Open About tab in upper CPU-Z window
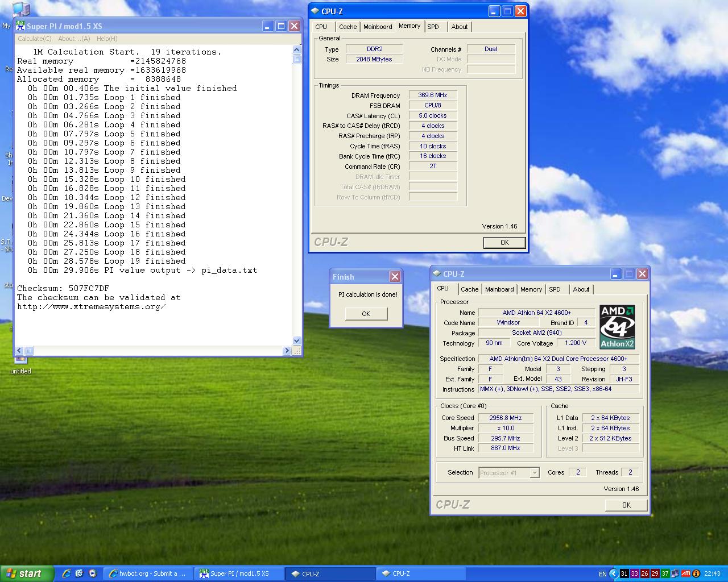Image resolution: width=728 pixels, height=582 pixels. coord(460,27)
